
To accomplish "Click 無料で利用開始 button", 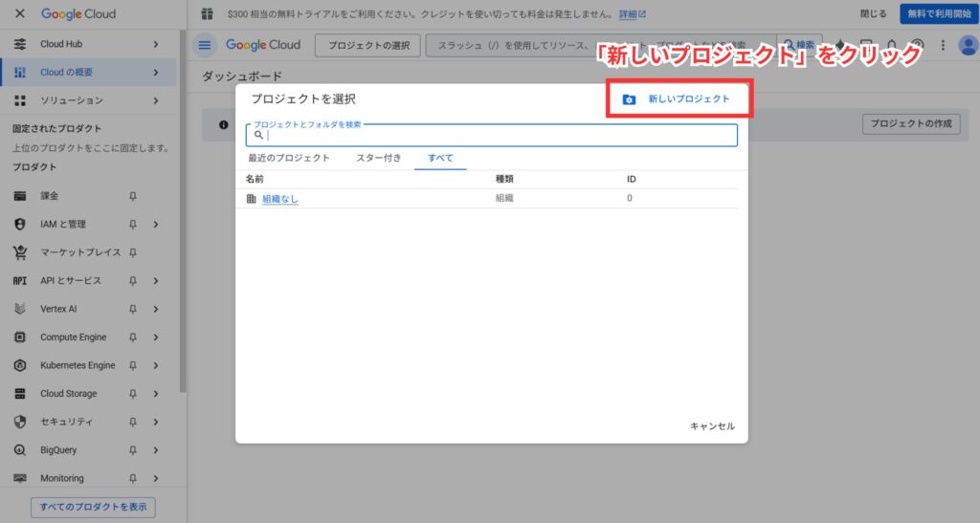I will pos(940,13).
